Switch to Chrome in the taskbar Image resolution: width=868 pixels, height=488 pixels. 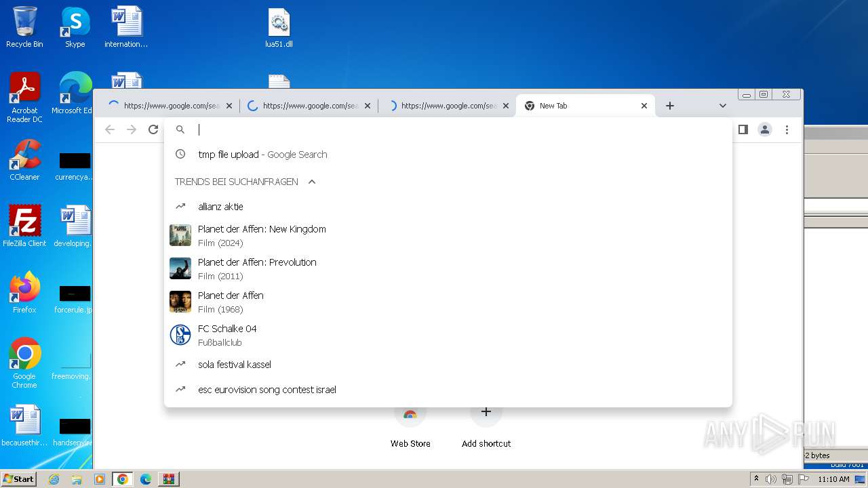[123, 479]
